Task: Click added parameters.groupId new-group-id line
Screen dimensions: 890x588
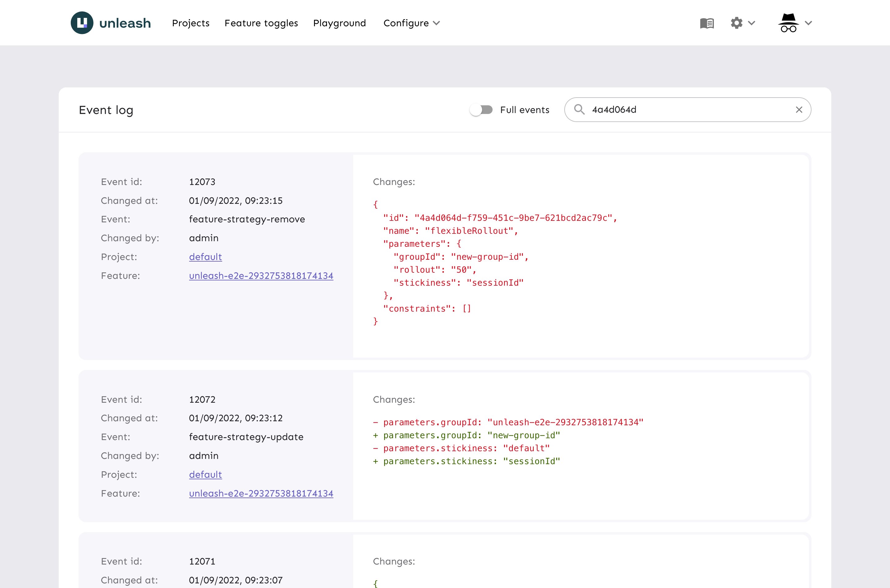Action: (x=466, y=435)
